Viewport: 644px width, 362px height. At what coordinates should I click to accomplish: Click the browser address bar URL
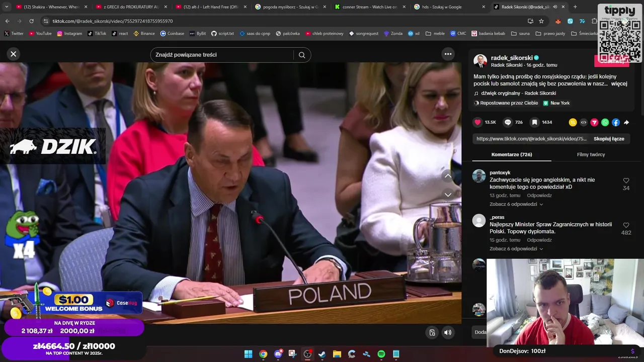(x=113, y=21)
